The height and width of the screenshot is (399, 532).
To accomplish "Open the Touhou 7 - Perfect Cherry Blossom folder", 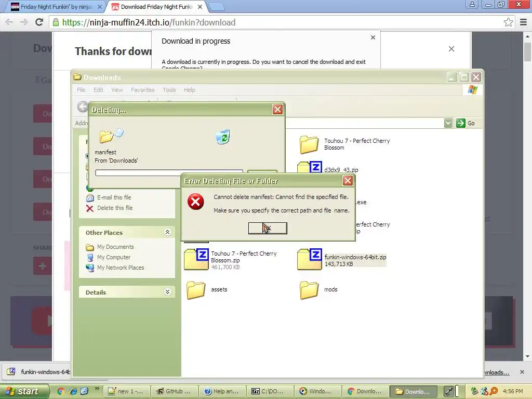I will tap(309, 144).
